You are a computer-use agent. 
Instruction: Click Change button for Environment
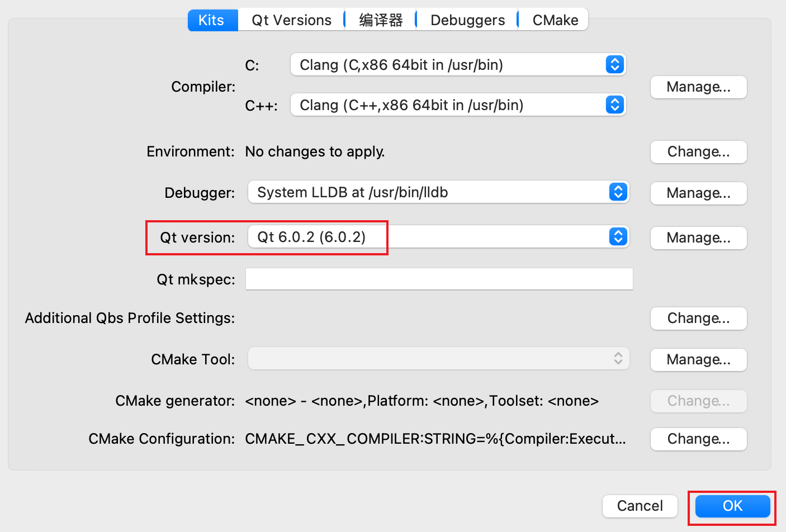tap(698, 152)
